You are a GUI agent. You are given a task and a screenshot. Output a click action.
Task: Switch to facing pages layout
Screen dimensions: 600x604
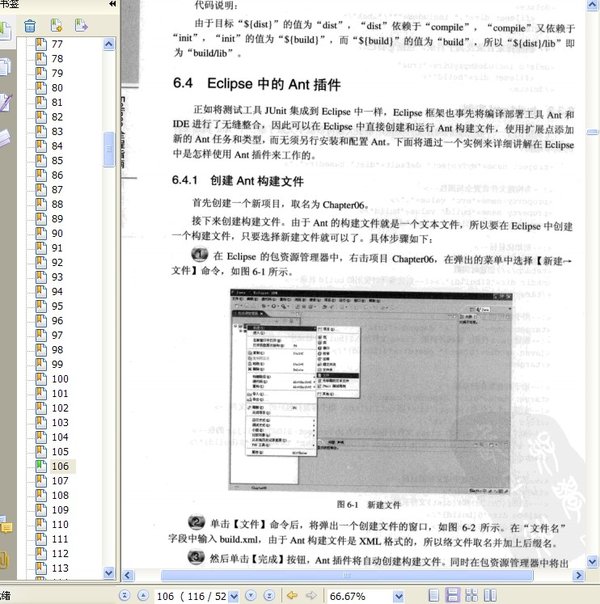point(490,596)
